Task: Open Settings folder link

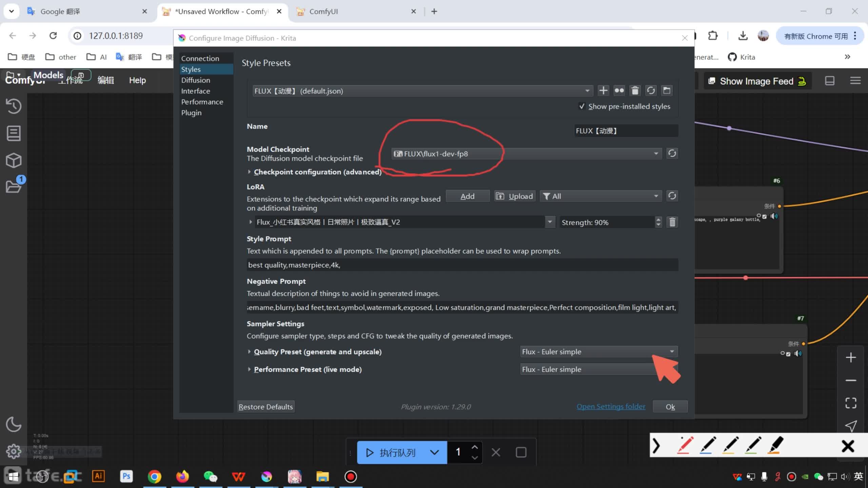Action: pos(611,406)
